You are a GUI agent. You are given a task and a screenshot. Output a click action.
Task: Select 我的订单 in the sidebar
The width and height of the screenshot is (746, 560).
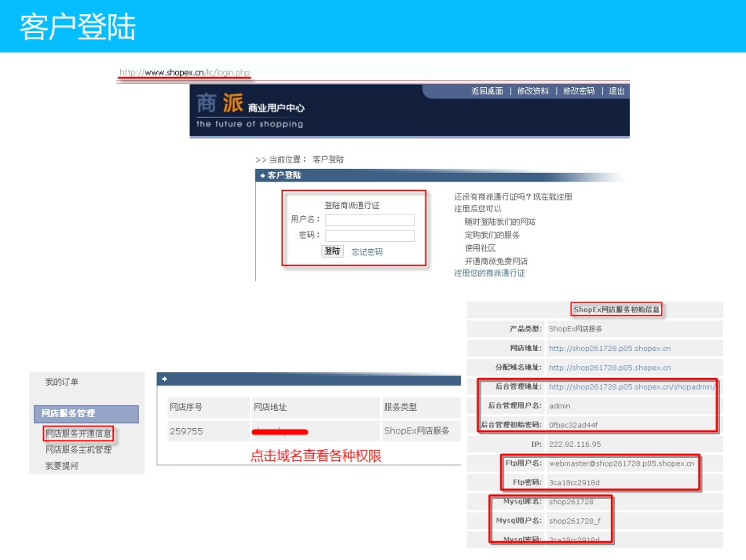62,382
